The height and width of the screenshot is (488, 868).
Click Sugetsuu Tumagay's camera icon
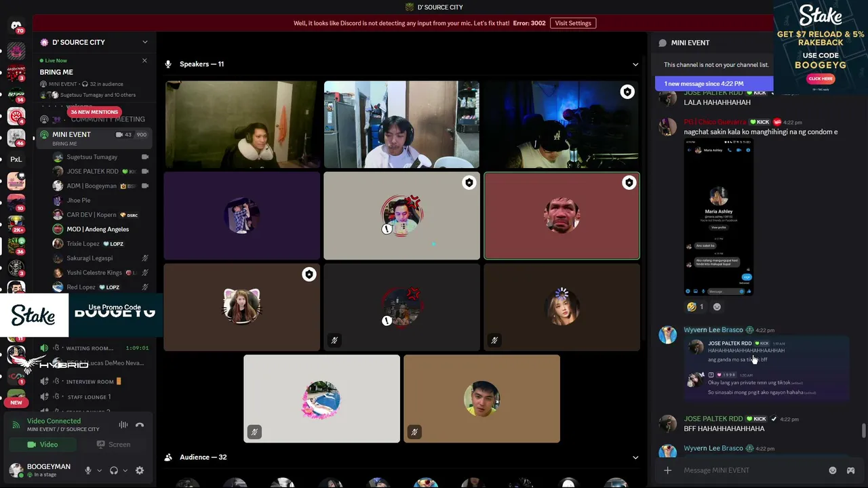[144, 157]
